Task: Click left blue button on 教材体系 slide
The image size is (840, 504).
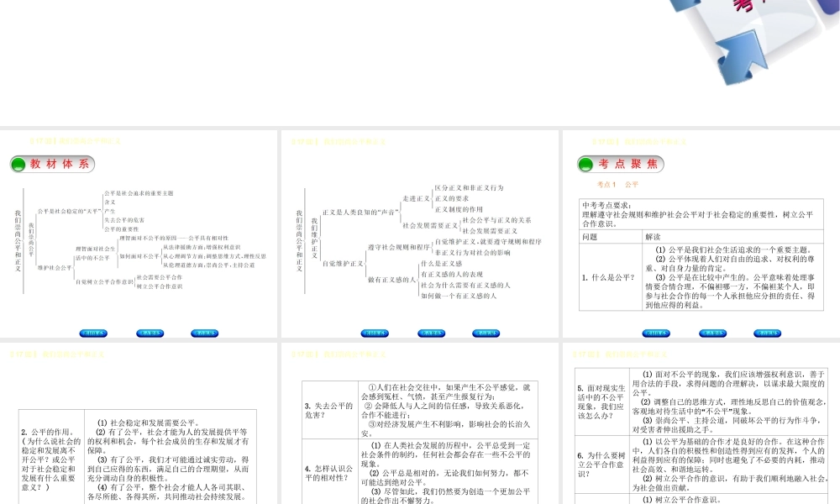Action: (x=93, y=333)
